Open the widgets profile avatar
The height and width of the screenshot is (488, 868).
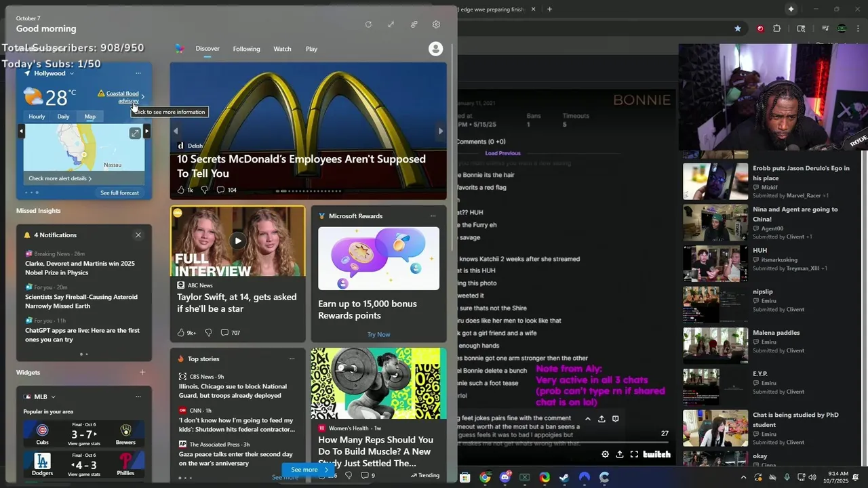click(x=436, y=49)
